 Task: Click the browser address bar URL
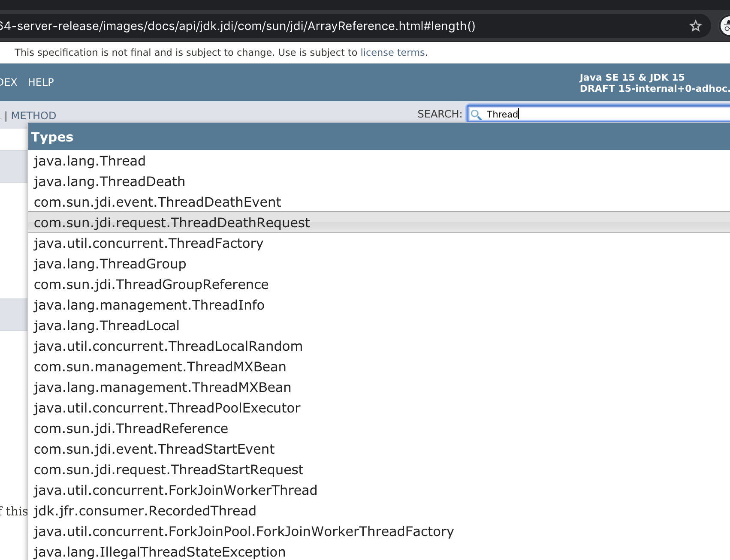(x=300, y=26)
